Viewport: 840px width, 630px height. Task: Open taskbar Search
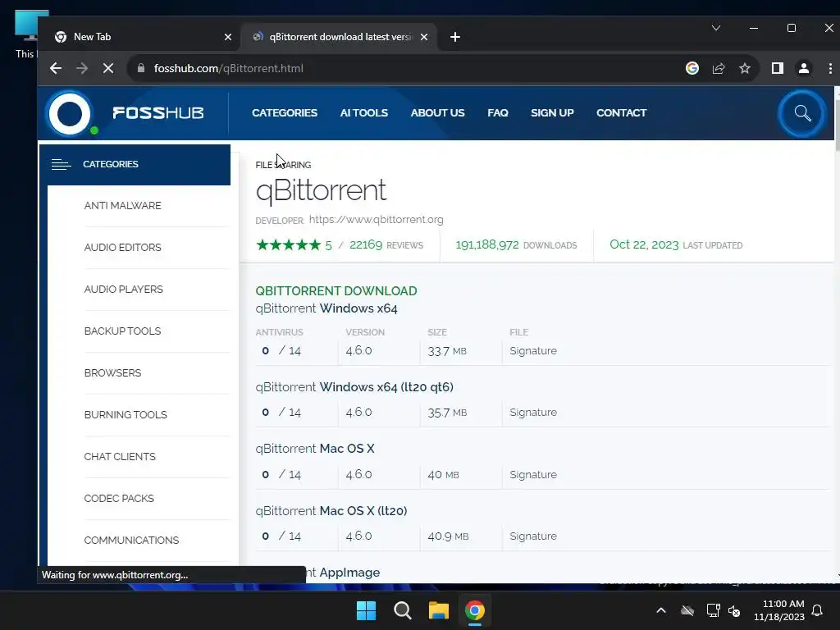402,610
